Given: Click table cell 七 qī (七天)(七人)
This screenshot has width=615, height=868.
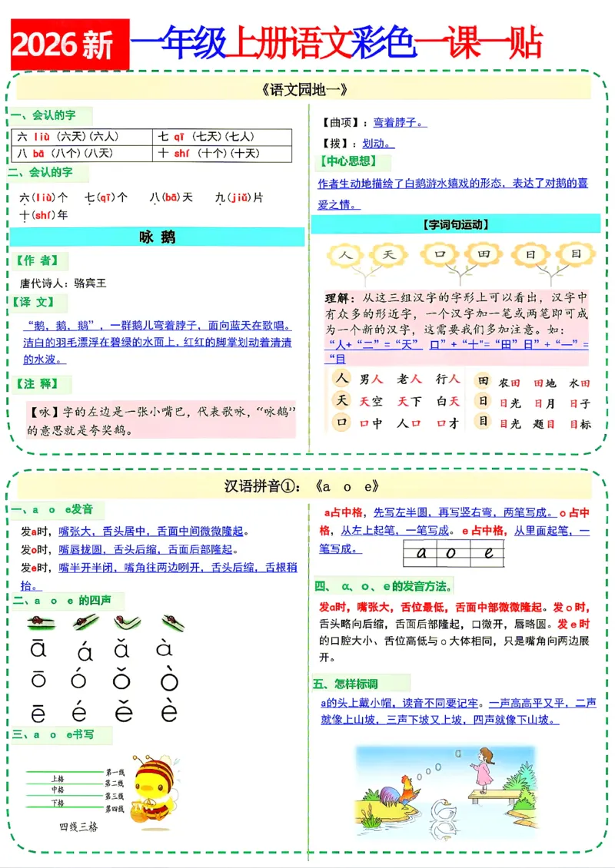Looking at the screenshot, I should coord(222,137).
